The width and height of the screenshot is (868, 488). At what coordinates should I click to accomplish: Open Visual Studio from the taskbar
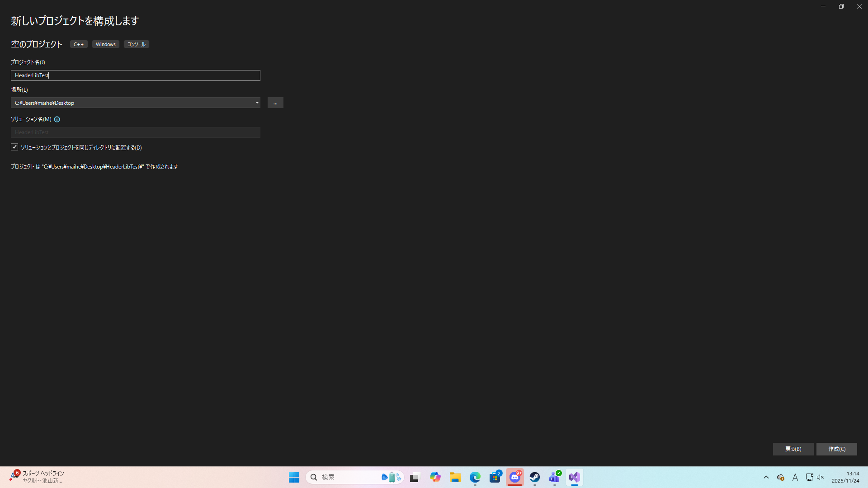tap(574, 477)
